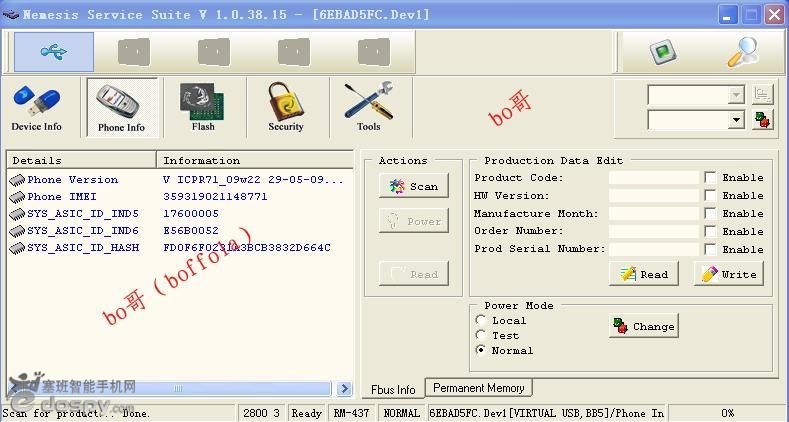Click the third disabled connection slot icon
Viewport: 789px width, 422px height.
coord(214,52)
